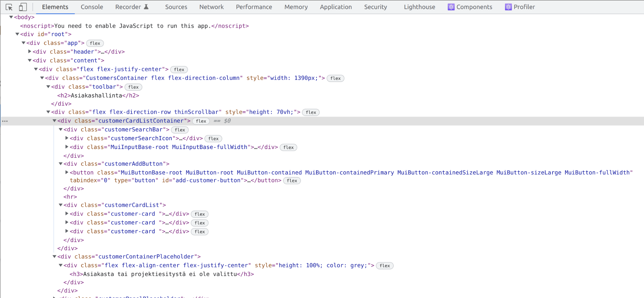Open the Lighthouse tab
The width and height of the screenshot is (644, 298).
tap(419, 7)
